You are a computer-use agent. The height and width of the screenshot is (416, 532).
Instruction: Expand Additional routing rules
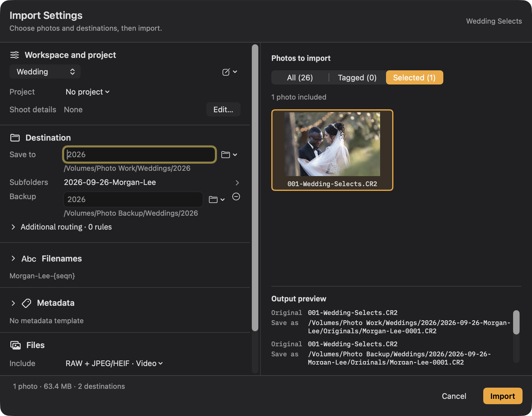tap(13, 227)
